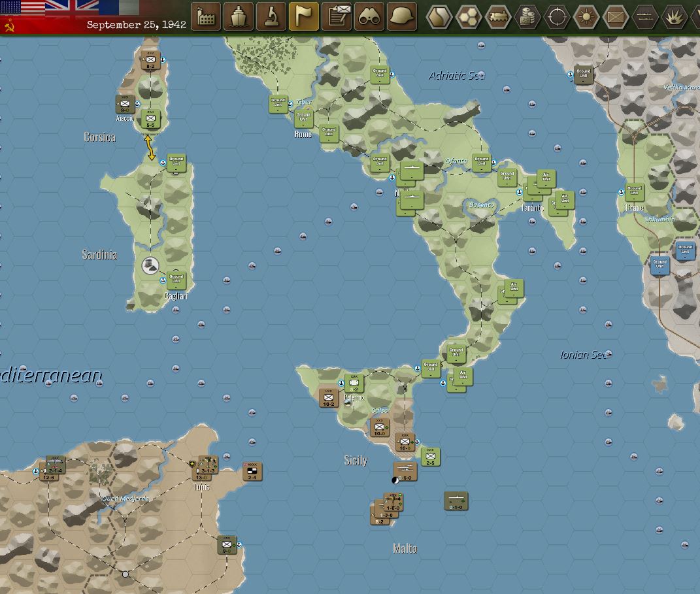Select the naval unit at Naples
The image size is (700, 594).
click(412, 171)
